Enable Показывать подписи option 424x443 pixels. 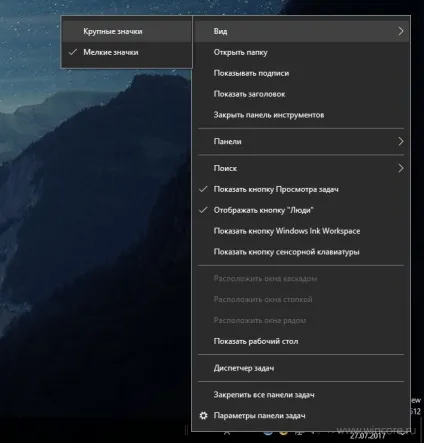pyautogui.click(x=301, y=73)
